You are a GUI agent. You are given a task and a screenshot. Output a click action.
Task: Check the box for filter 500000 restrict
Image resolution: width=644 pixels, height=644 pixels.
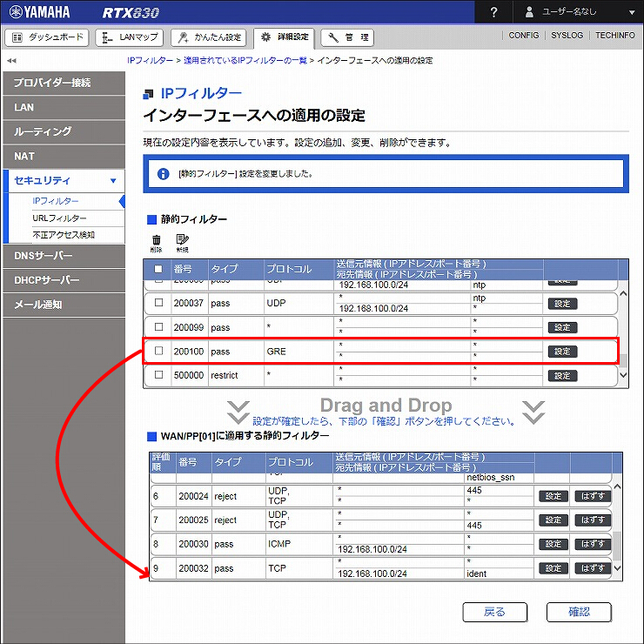(x=158, y=375)
